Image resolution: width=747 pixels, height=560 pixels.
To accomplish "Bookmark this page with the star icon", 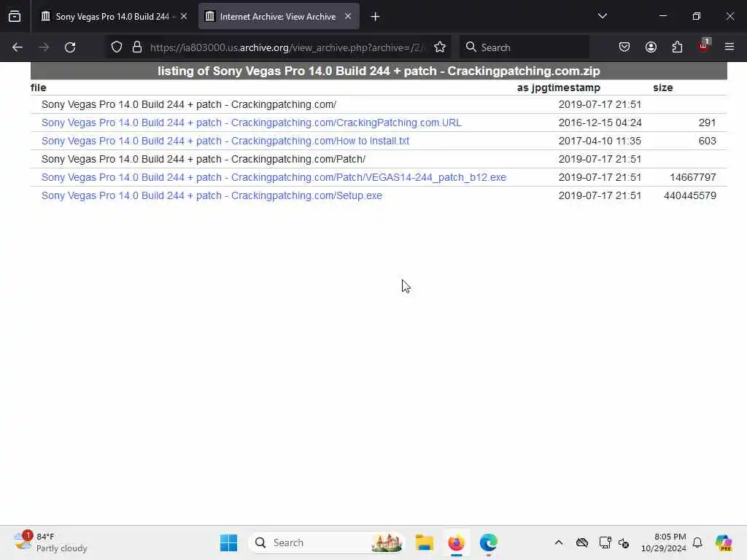I will click(x=440, y=47).
